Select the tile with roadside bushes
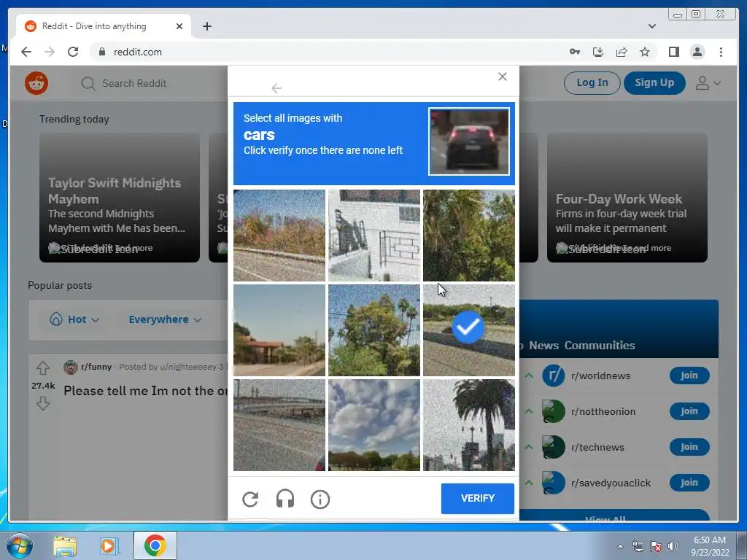Screen dimensions: 747x560 279,236
